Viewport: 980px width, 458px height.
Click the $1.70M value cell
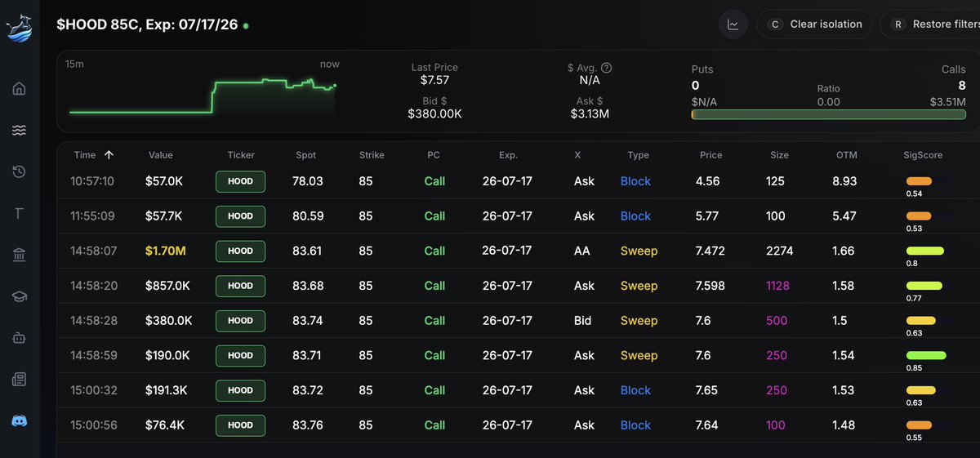166,251
